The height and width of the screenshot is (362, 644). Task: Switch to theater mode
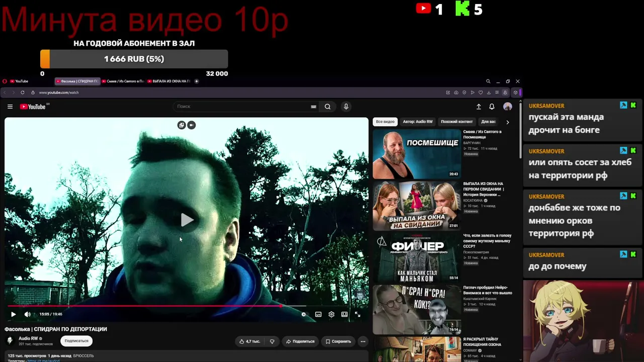(344, 314)
